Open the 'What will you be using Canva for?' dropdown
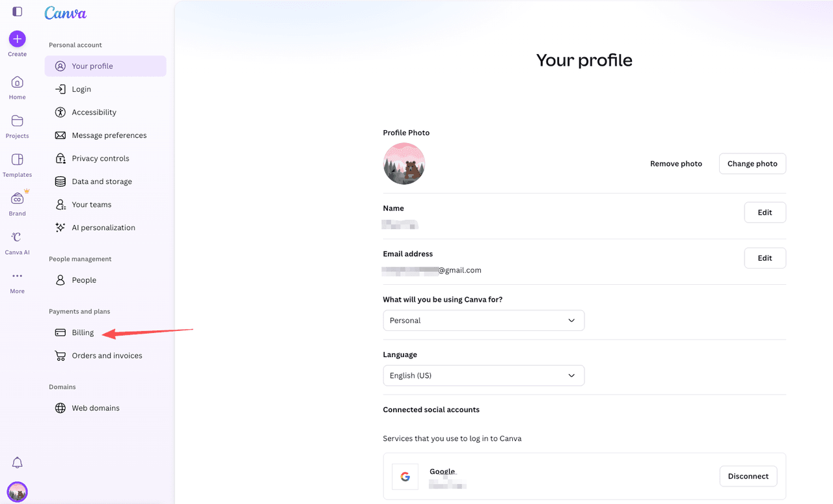The image size is (833, 504). (484, 320)
